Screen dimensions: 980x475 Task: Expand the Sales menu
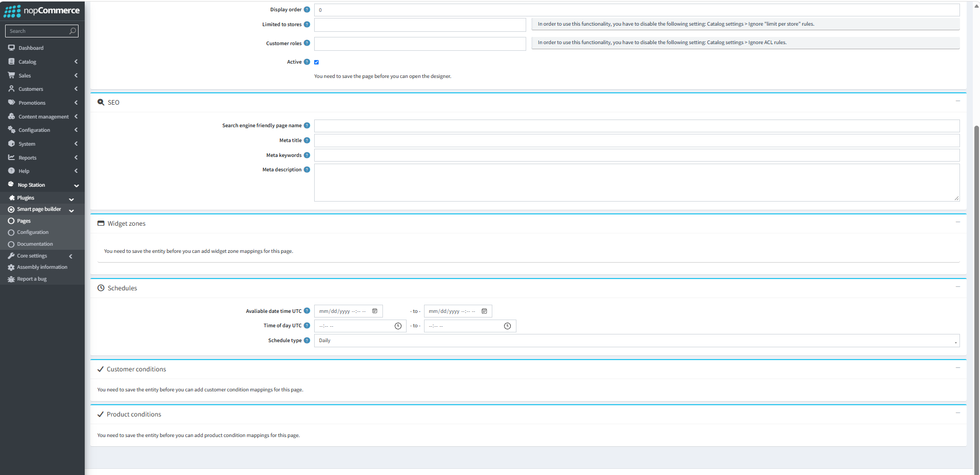pyautogui.click(x=42, y=75)
